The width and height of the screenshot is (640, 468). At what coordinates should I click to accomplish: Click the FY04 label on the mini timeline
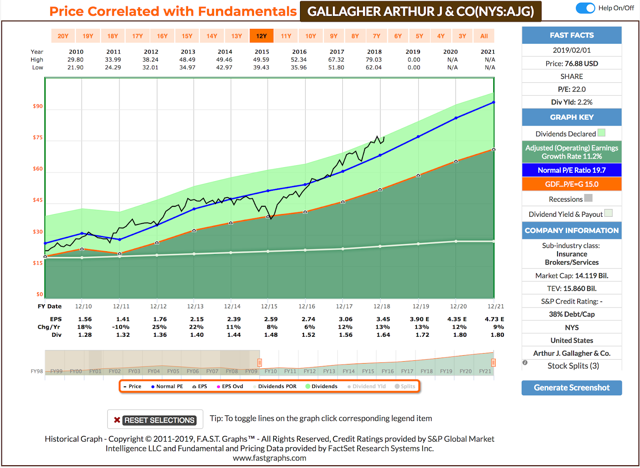(153, 371)
